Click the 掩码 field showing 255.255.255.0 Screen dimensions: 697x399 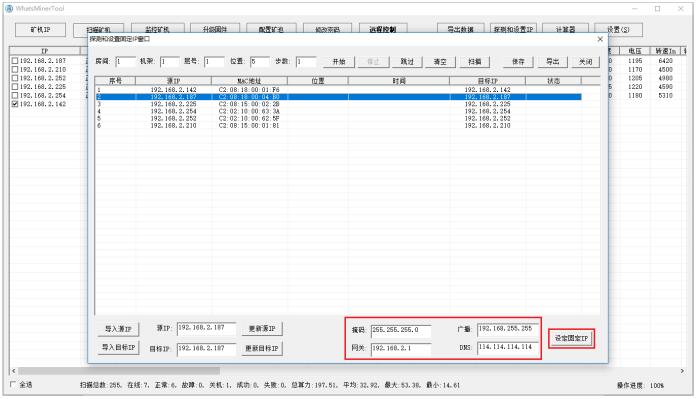click(401, 331)
